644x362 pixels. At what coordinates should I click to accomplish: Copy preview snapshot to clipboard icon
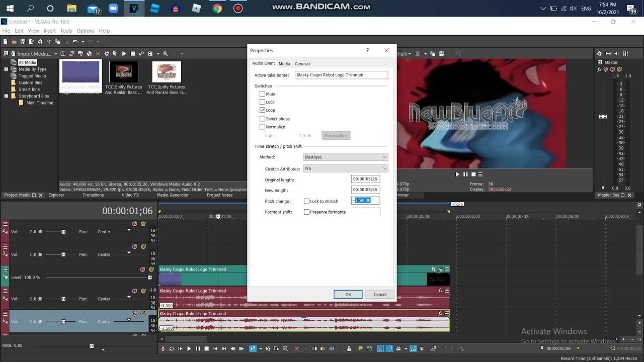tap(434, 54)
